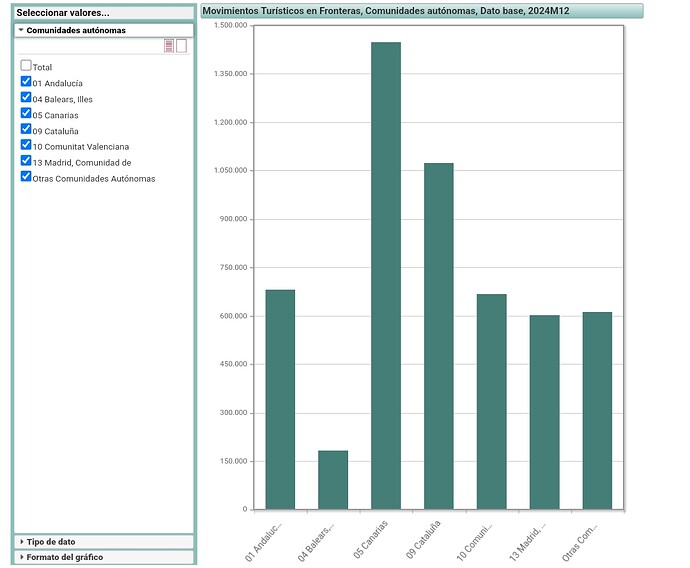Disable the 05 Canarias checkbox

click(x=26, y=114)
